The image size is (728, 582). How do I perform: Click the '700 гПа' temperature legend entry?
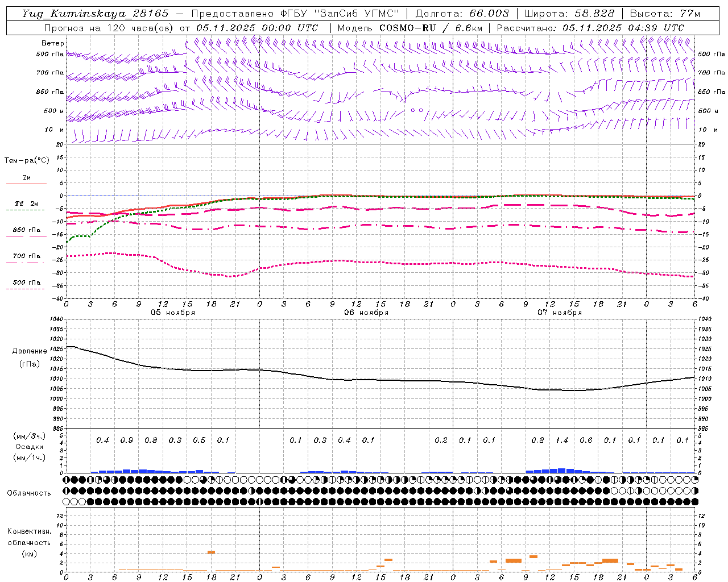point(27,256)
